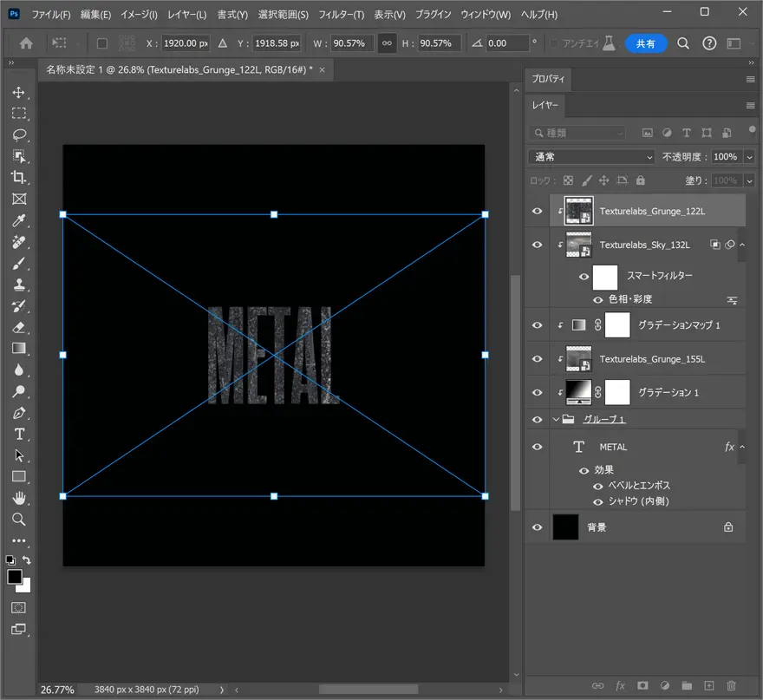Click the X position input field
Image resolution: width=763 pixels, height=700 pixels.
186,43
